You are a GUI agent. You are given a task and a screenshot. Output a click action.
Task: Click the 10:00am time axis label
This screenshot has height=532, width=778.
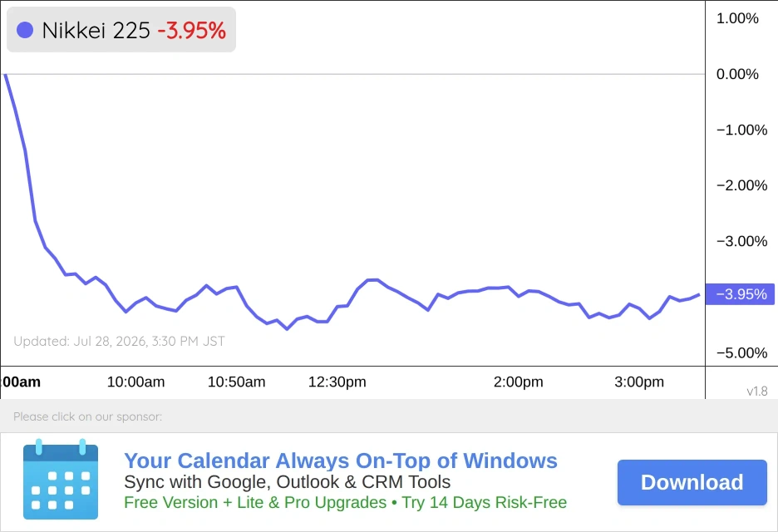(136, 382)
